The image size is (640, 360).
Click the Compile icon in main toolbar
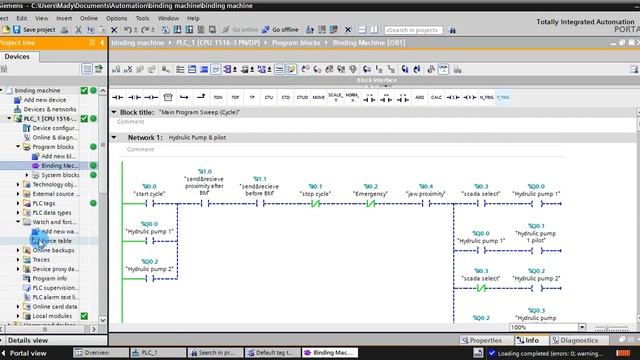[x=165, y=30]
